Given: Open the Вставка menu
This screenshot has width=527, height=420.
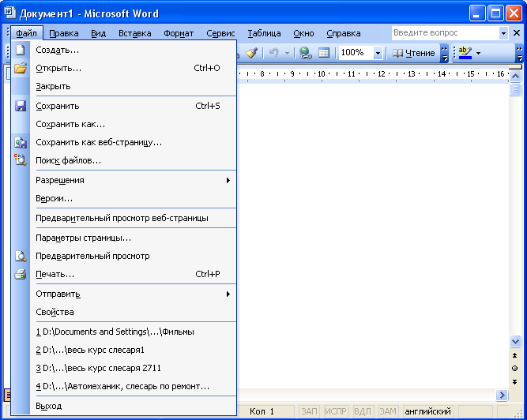Looking at the screenshot, I should coord(135,33).
